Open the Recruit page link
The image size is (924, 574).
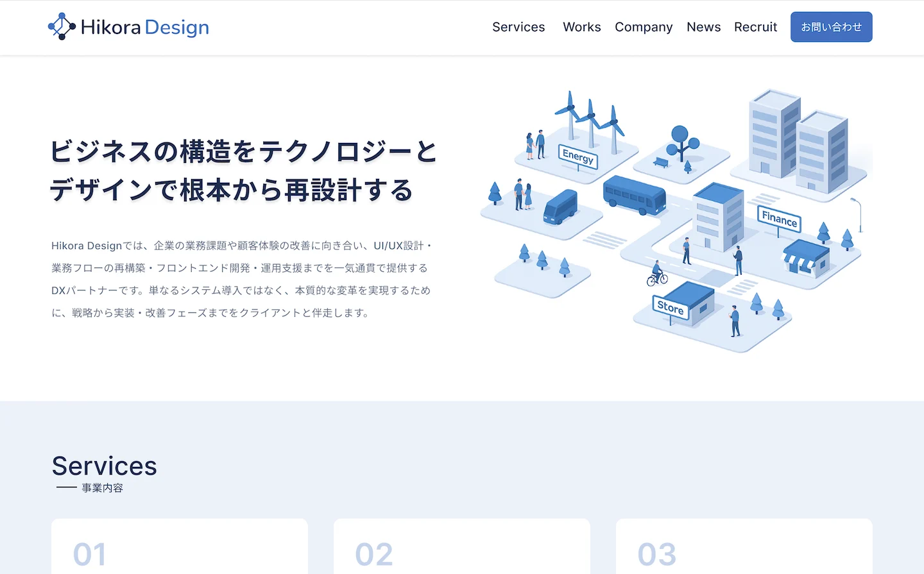click(755, 27)
